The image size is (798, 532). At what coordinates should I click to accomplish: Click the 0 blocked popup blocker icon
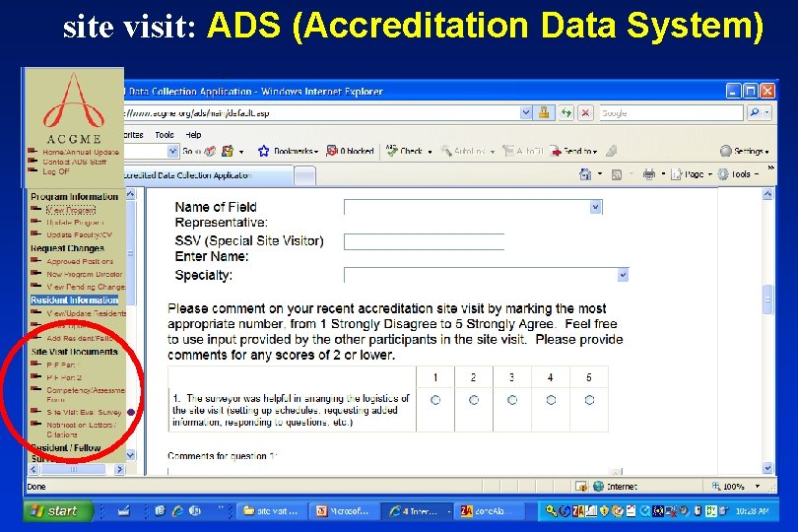point(332,151)
